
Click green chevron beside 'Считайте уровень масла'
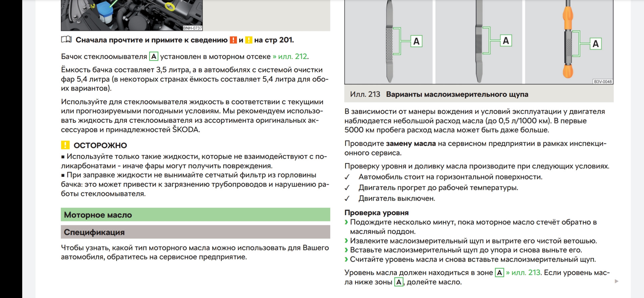[x=346, y=259]
